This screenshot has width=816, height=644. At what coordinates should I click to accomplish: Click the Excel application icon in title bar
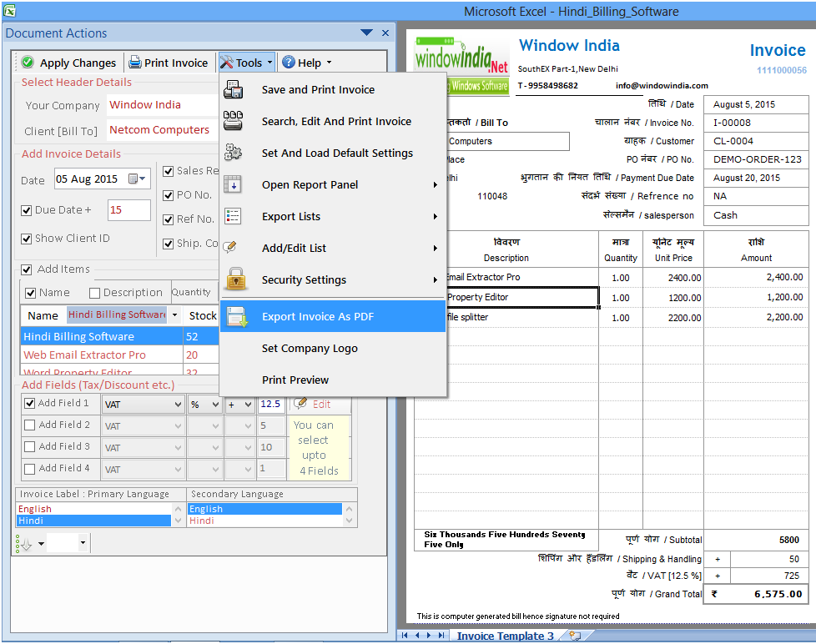[x=9, y=10]
